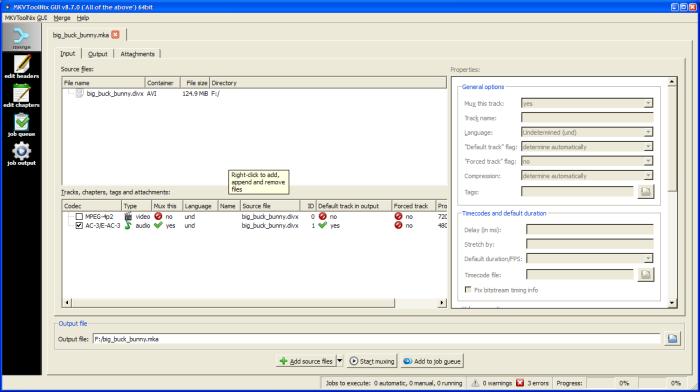Click the big_buck_bunny.divx file icon
This screenshot has height=392, width=700.
(79, 93)
